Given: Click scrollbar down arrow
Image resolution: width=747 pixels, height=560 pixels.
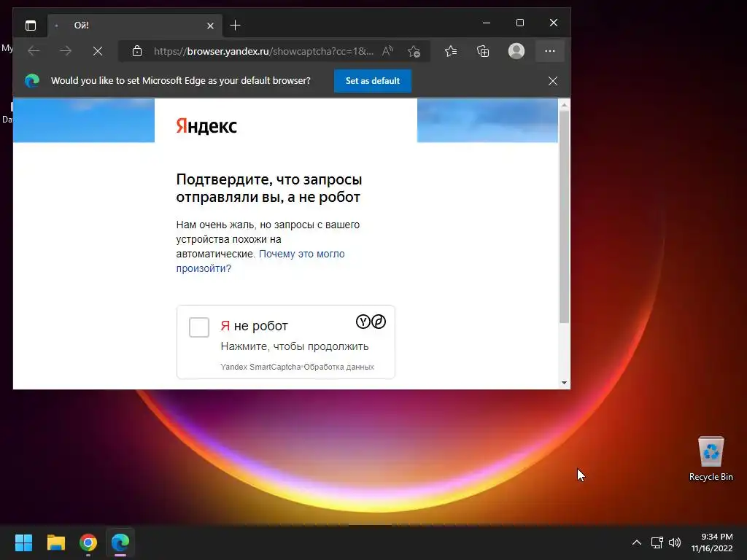Looking at the screenshot, I should pos(564,382).
